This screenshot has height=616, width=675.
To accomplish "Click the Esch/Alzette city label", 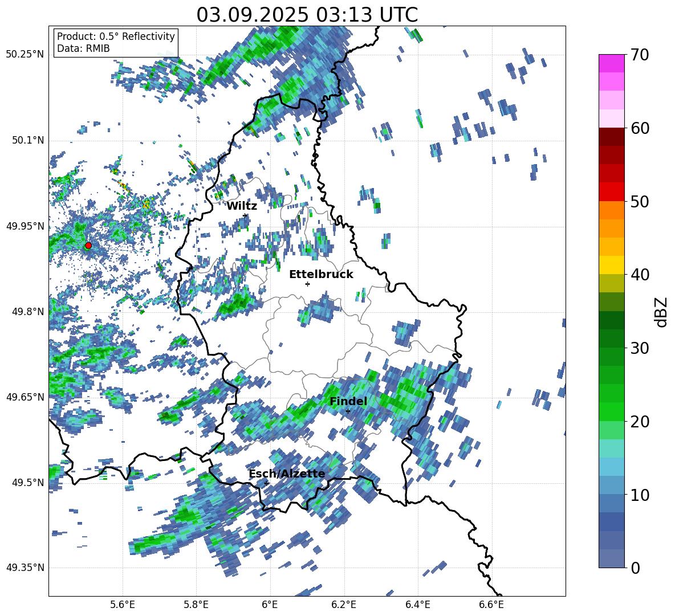I will (x=287, y=474).
